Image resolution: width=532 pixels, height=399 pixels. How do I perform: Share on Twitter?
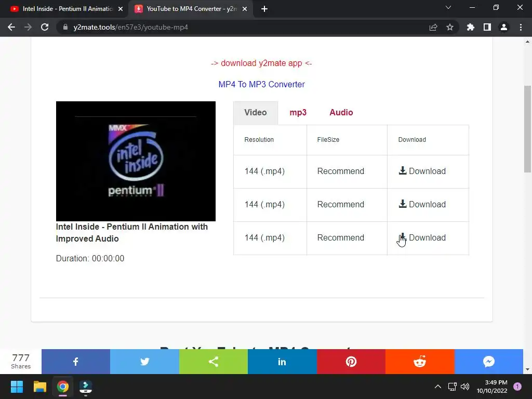pos(144,362)
